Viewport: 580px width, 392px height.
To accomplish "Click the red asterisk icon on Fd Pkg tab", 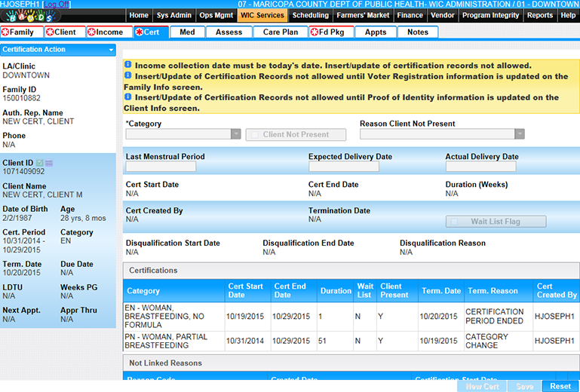I will [315, 32].
